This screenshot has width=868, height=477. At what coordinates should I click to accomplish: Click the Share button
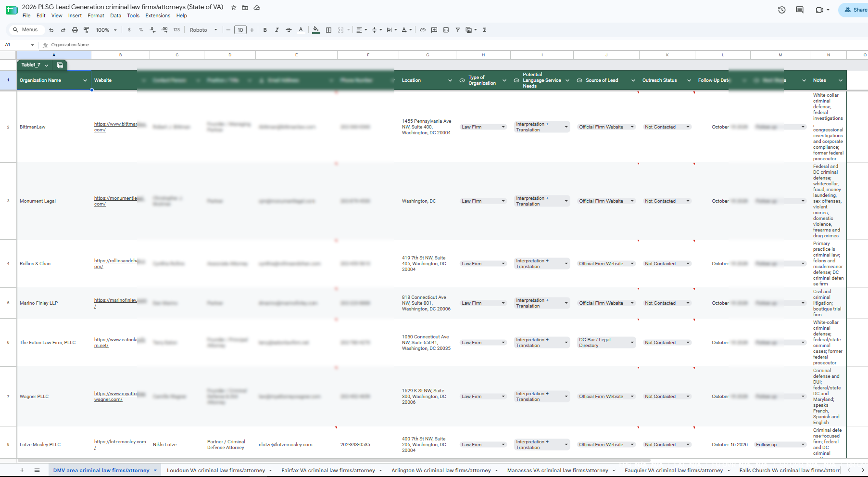[855, 10]
